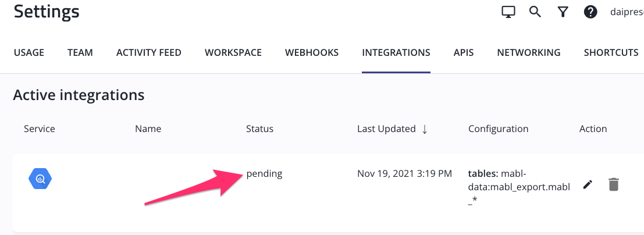Go to the Shortcuts tab

coord(611,52)
